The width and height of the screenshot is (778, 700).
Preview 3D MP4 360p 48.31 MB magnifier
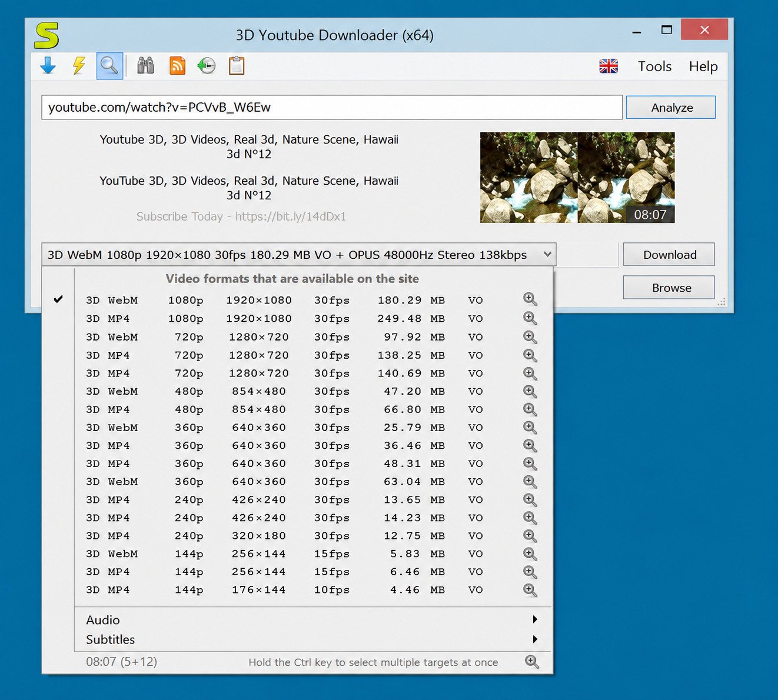pyautogui.click(x=530, y=464)
